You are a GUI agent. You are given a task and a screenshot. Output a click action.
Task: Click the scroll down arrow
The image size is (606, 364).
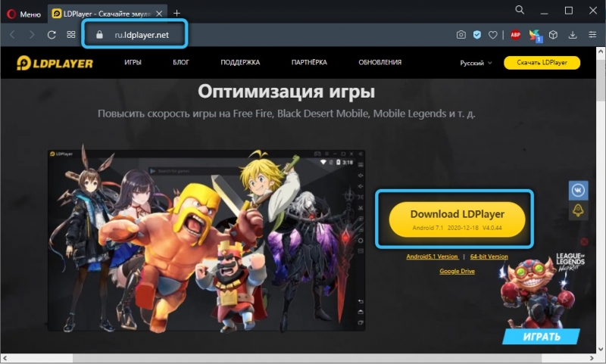click(x=601, y=350)
